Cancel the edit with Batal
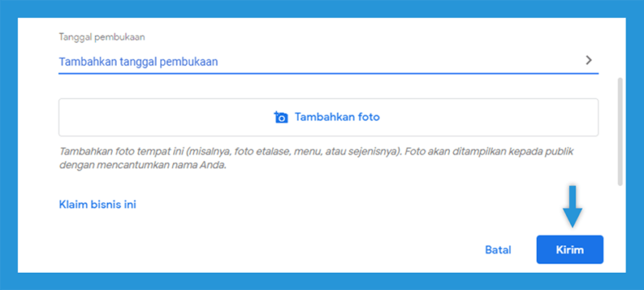This screenshot has height=290, width=644. click(498, 250)
